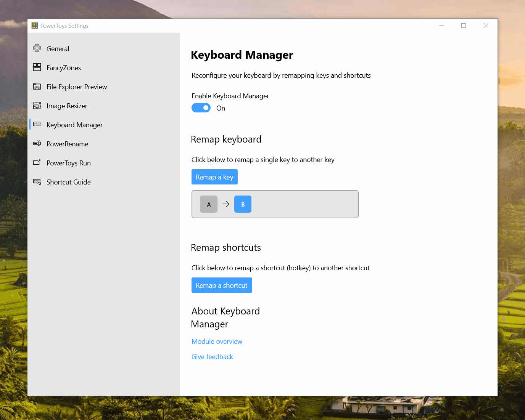Click the File Explorer Preview icon
Screen dimensions: 525x420
point(37,87)
